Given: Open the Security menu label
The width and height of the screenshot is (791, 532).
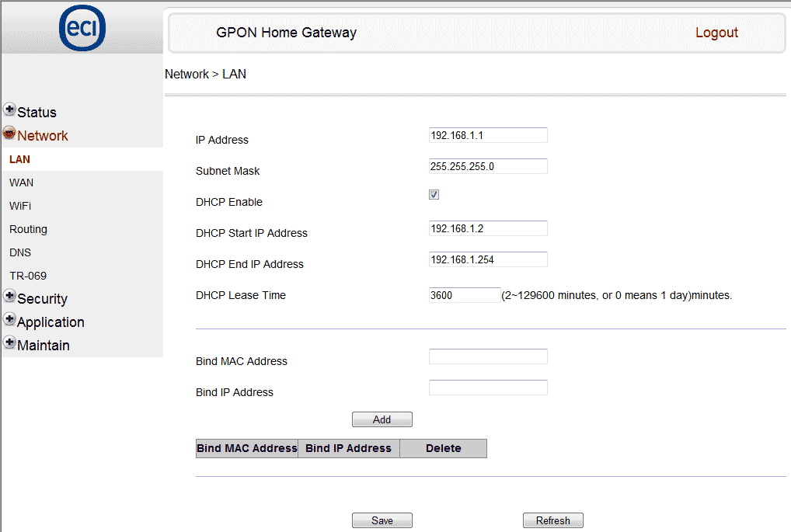Looking at the screenshot, I should coord(42,299).
